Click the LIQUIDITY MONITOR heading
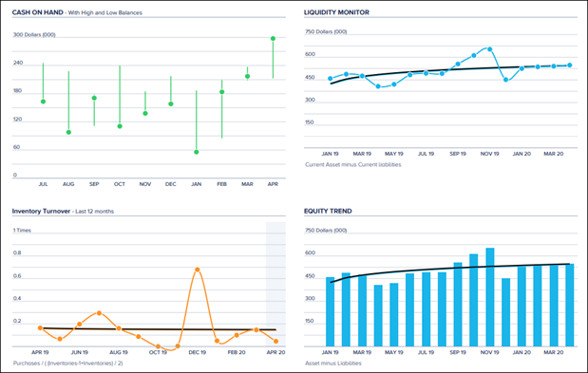 [x=336, y=12]
